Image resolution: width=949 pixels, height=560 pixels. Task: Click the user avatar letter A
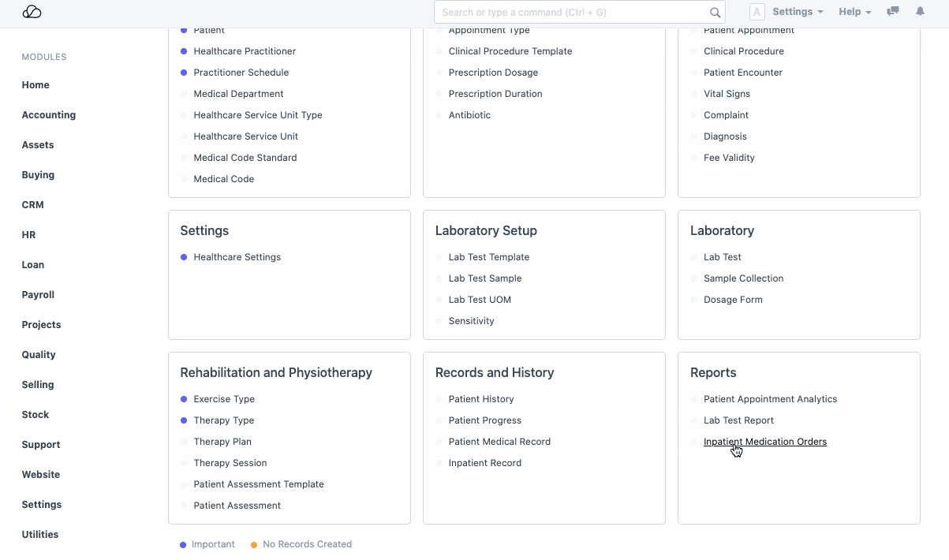point(757,12)
